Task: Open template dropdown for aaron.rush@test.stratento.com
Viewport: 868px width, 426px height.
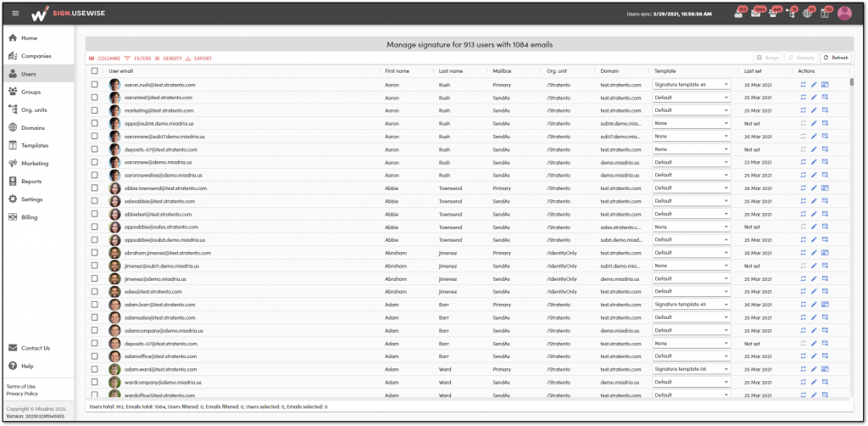Action: point(692,85)
